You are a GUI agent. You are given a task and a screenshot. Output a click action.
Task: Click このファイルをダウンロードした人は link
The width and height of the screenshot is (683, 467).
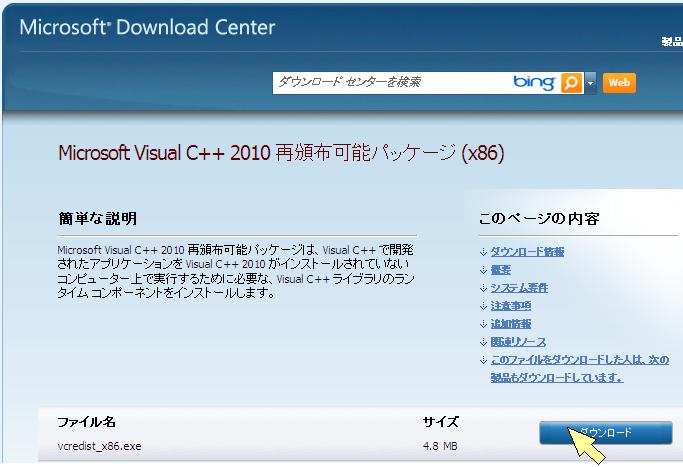580,369
